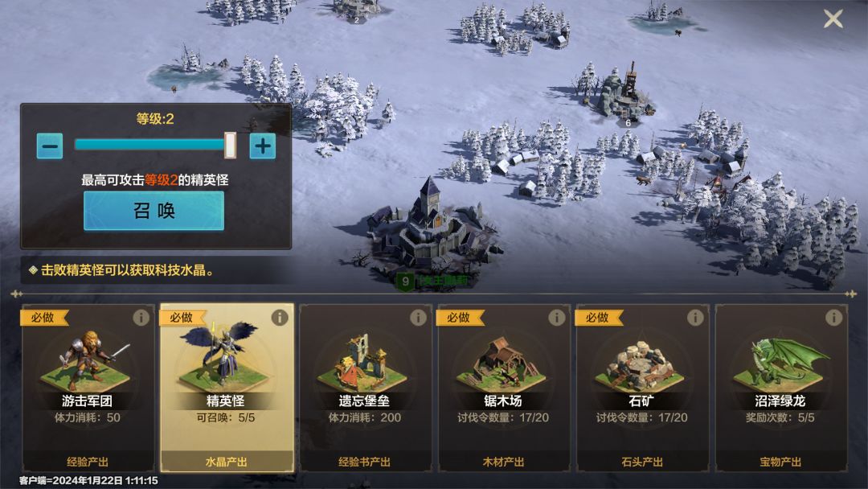This screenshot has height=489, width=868.
Task: Open info icon on 遗忘堡垒 card
Action: tap(418, 318)
